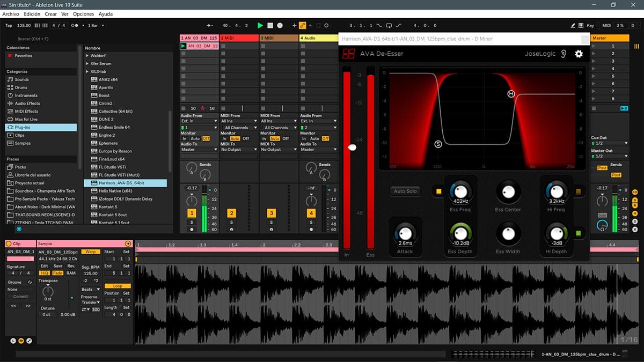Open the Sample box arrow icon
This screenshot has width=644, height=362.
tap(128, 243)
